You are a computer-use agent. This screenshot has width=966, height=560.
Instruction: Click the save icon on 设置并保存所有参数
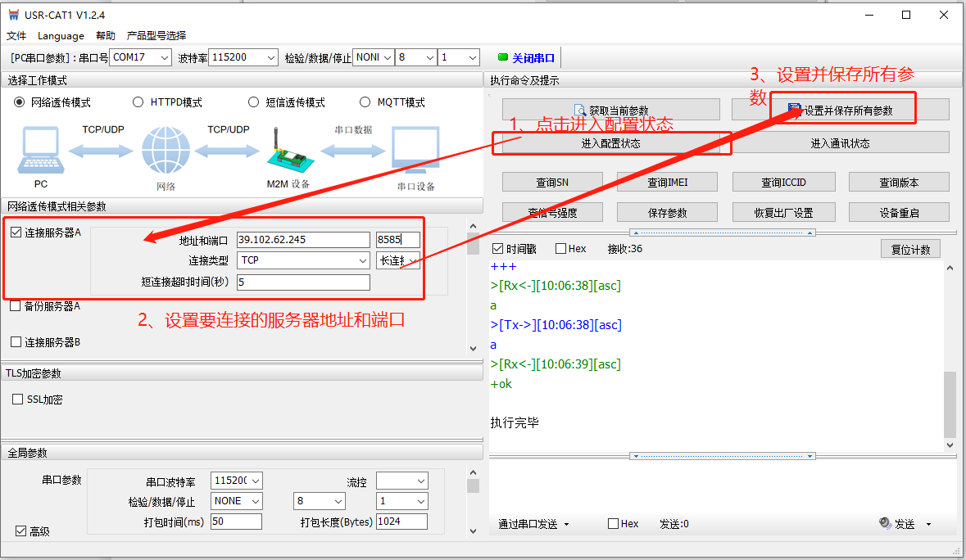[795, 110]
